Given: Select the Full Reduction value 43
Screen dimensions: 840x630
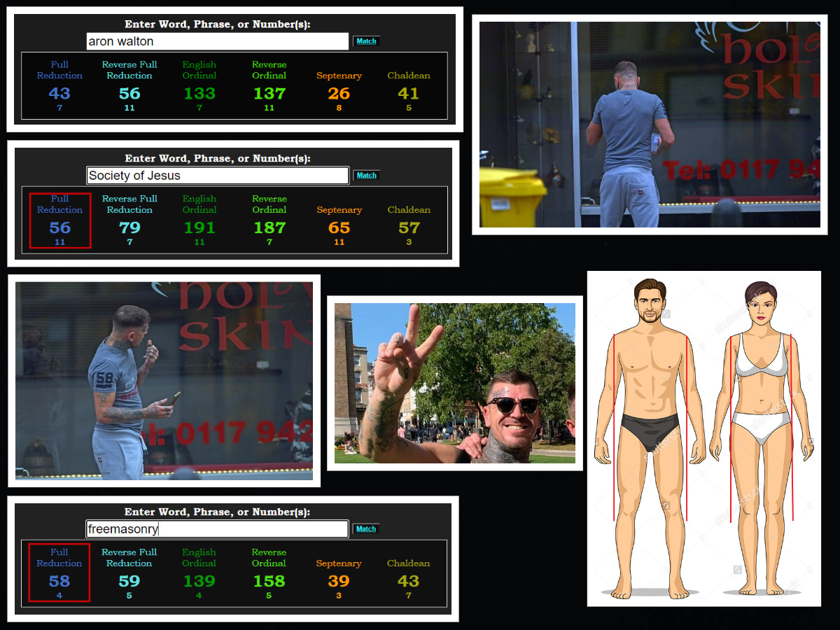Looking at the screenshot, I should coord(59,93).
